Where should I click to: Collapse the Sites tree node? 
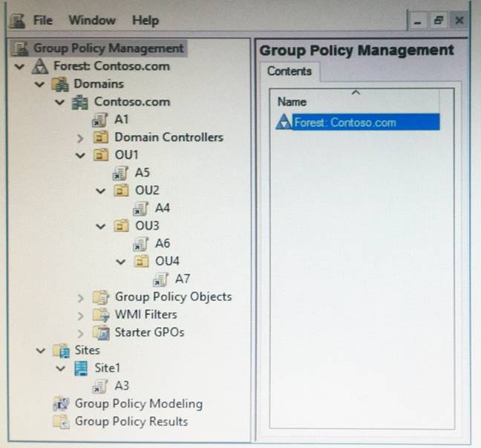click(40, 351)
